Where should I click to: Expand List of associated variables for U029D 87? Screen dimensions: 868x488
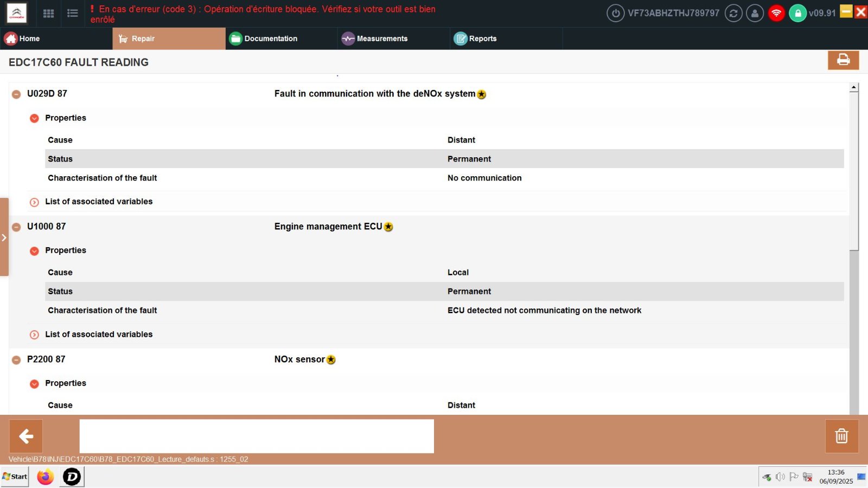34,202
